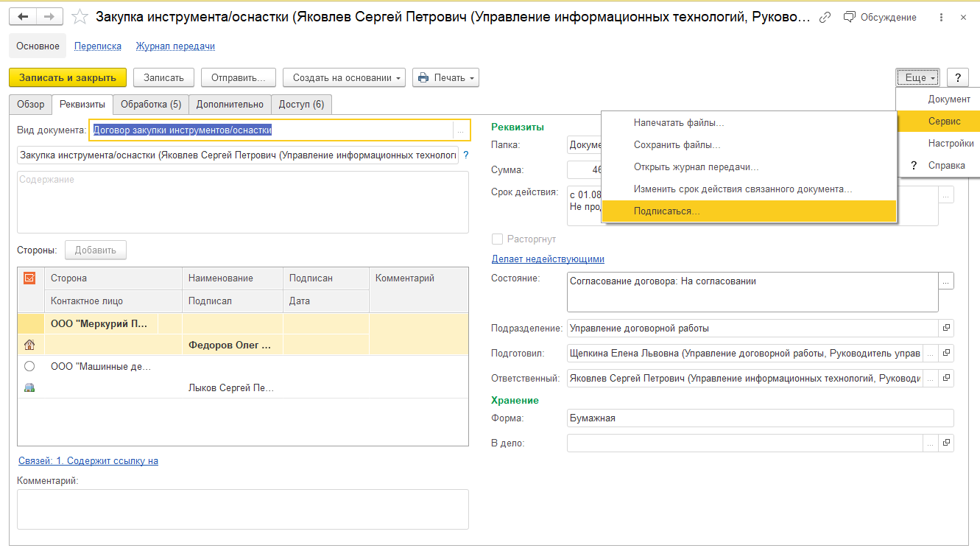Select Основное navigation item
This screenshot has width=980, height=551.
point(38,46)
